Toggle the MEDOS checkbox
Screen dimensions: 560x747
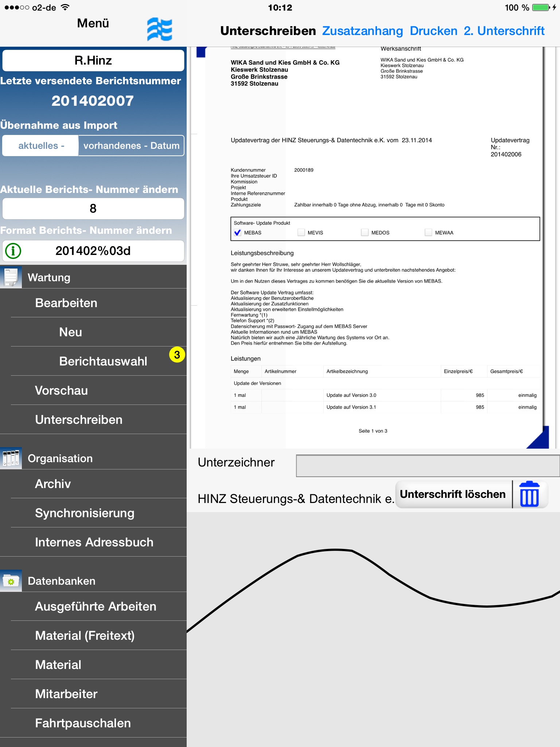click(365, 232)
